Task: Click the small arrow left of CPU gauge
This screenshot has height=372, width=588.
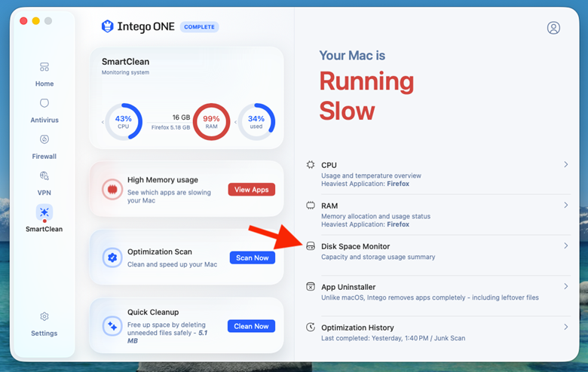Action: tap(103, 122)
